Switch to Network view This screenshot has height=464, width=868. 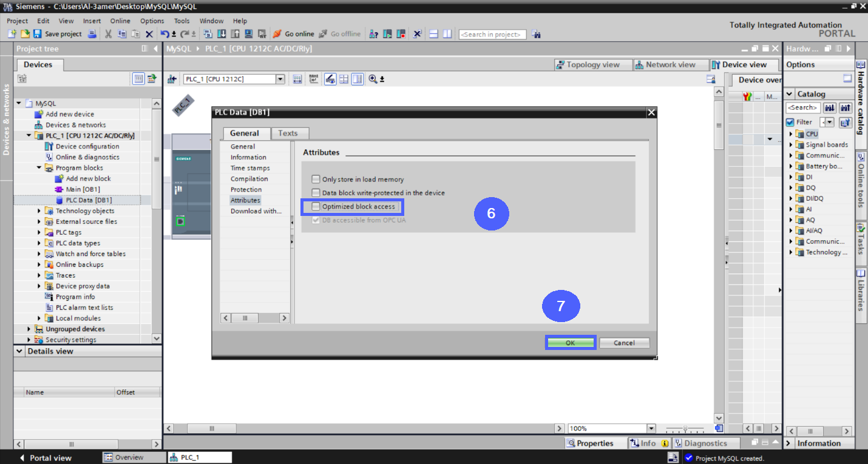[670, 64]
